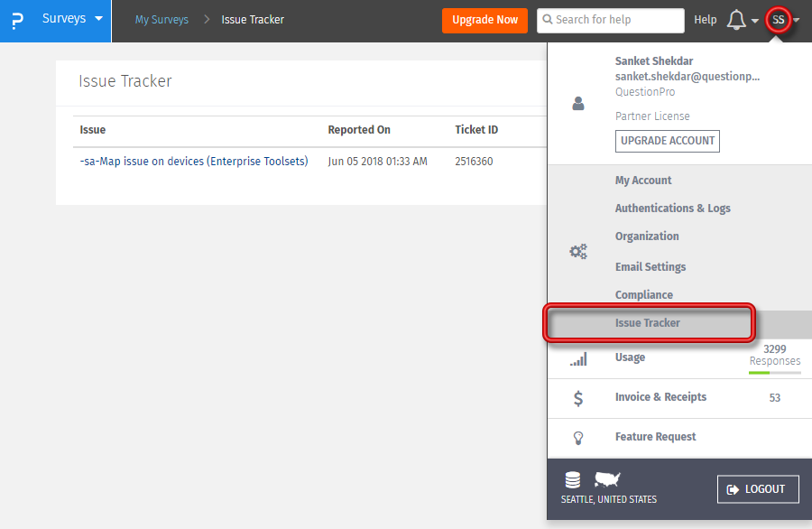Image resolution: width=812 pixels, height=529 pixels.
Task: Click the sanket.shekdar email address text
Action: tap(687, 77)
